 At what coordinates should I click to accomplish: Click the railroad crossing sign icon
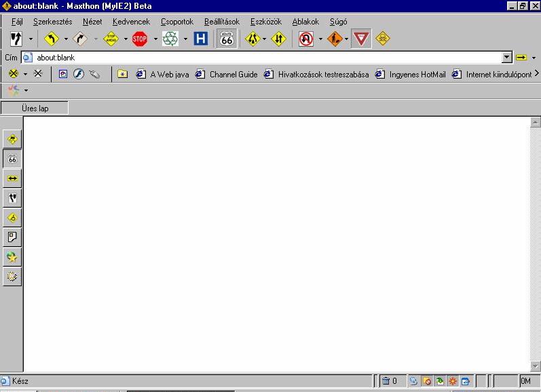tap(14, 73)
